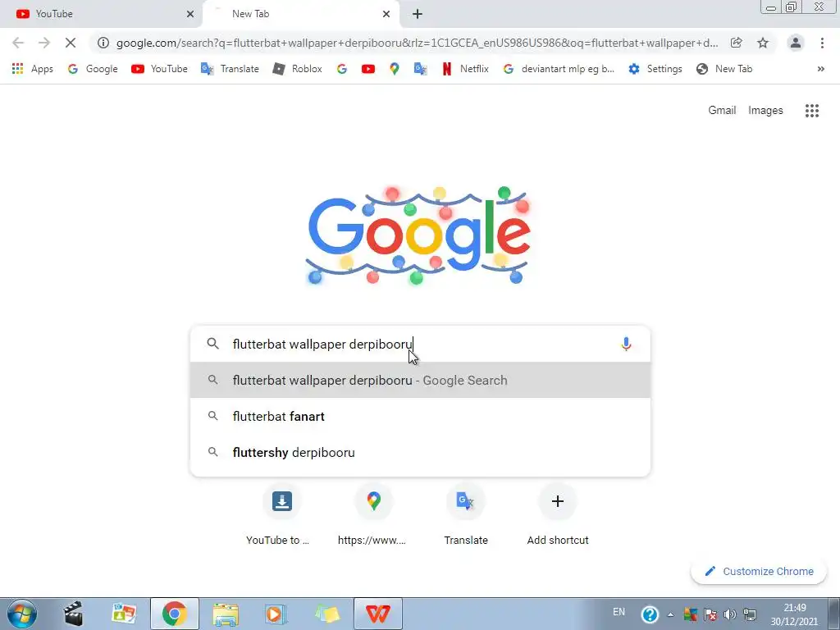Open Gmail link
The image size is (840, 630).
(x=722, y=111)
